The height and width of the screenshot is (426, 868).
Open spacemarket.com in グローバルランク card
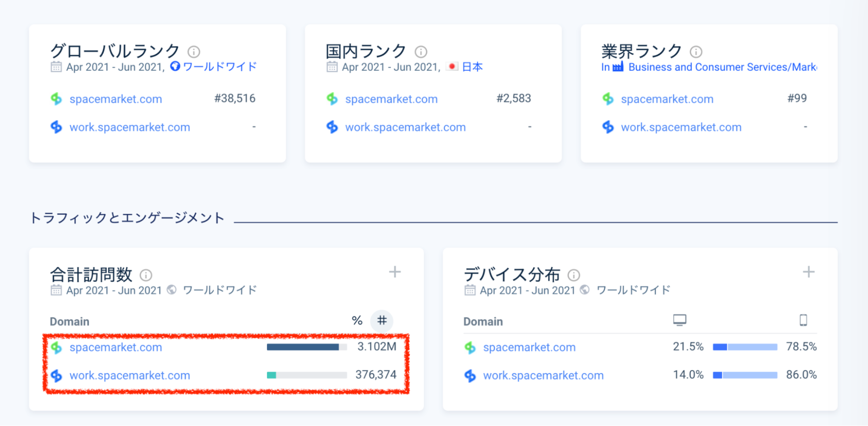coord(116,99)
